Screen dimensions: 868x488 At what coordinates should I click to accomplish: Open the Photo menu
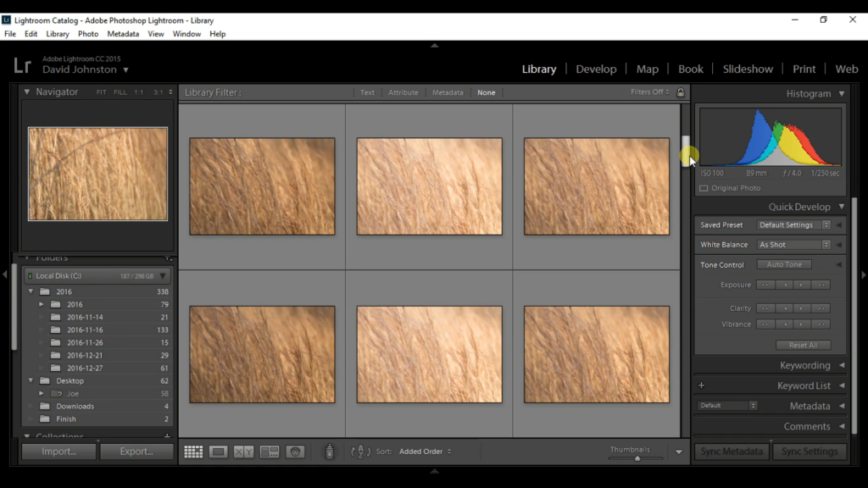(88, 34)
